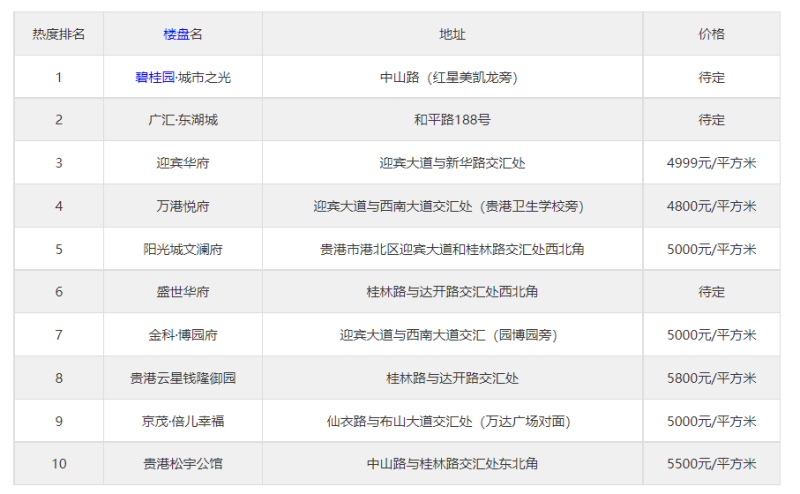The width and height of the screenshot is (800, 494).
Task: Click 5000元/平方米 price for 京茂·倍儿幸福
Action: 711,421
